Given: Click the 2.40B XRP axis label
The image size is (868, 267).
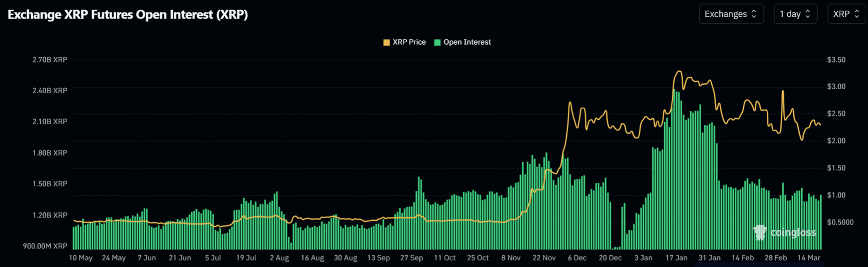Looking at the screenshot, I should click(50, 90).
